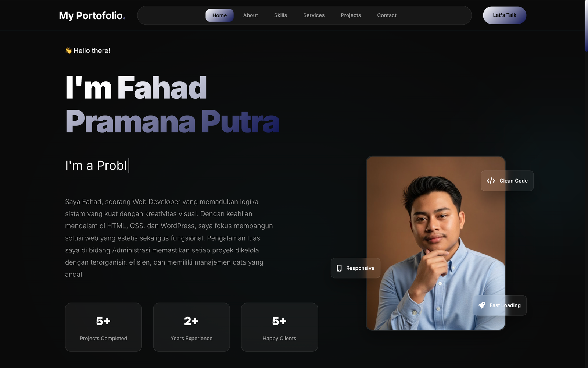This screenshot has width=588, height=368.
Task: Click the Happy Clients stat card
Action: coord(279,327)
